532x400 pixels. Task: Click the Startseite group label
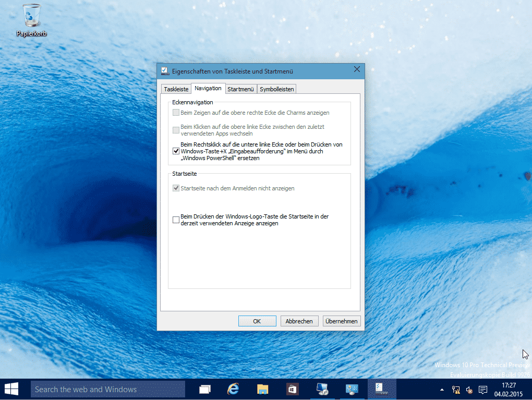pos(184,174)
